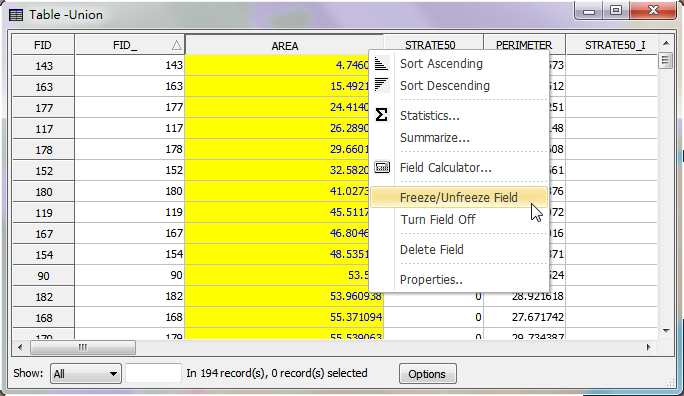Click the Statistics sigma icon
Screen dimensions: 684x396
point(381,115)
